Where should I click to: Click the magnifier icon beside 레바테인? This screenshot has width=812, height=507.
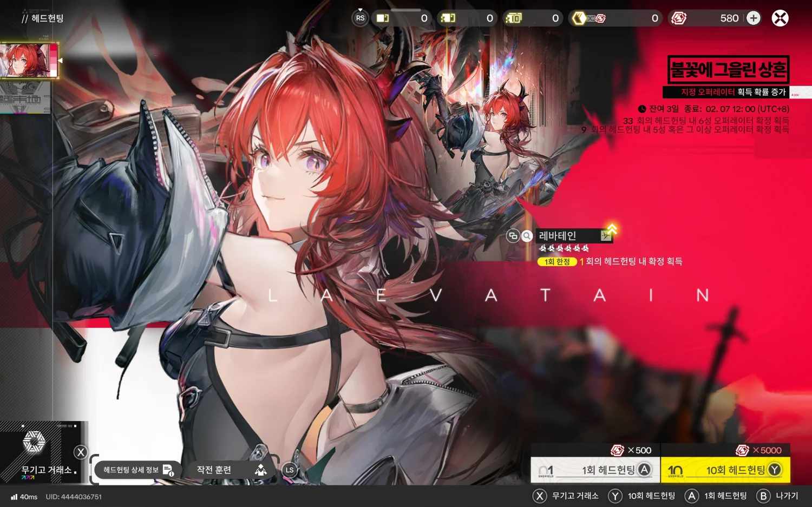527,236
